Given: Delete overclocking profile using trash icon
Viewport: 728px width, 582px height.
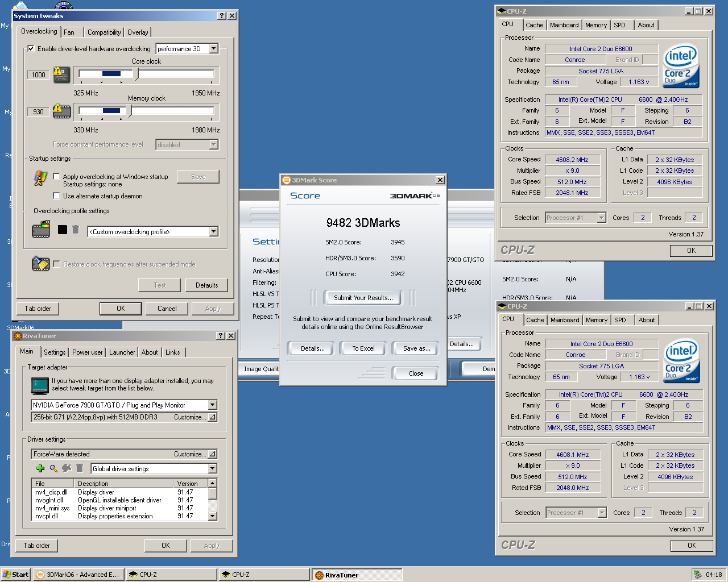Looking at the screenshot, I should click(76, 230).
